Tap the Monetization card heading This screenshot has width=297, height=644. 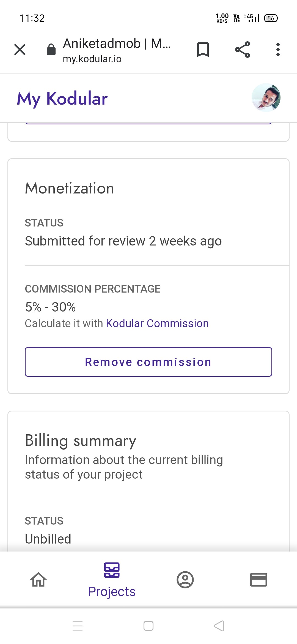(69, 188)
